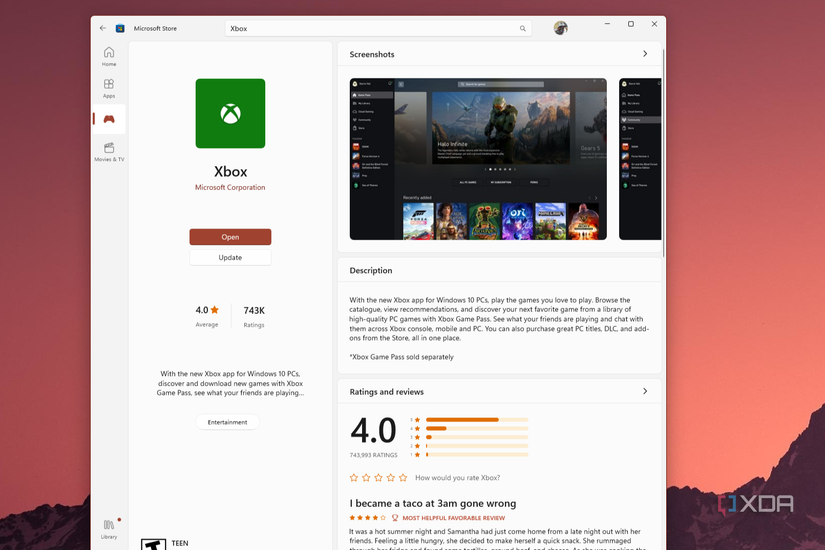Rate Xbox three stars
Image resolution: width=825 pixels, height=550 pixels.
(x=378, y=478)
